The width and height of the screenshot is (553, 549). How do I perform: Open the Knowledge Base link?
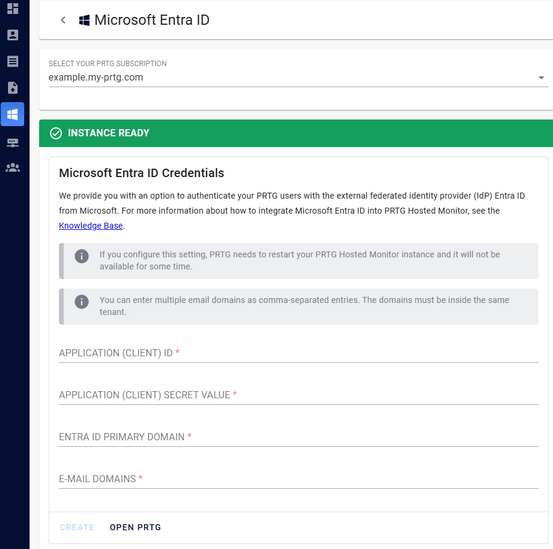click(91, 226)
